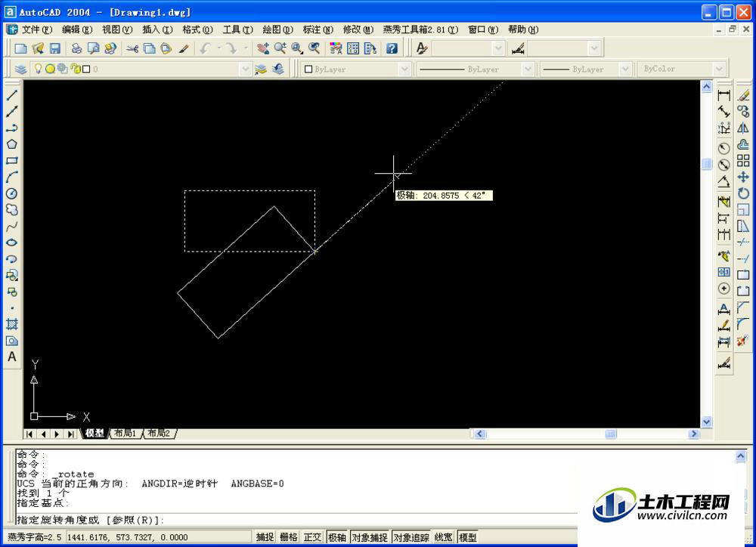This screenshot has width=756, height=547.
Task: Select the Ellipse tool
Action: [12, 243]
